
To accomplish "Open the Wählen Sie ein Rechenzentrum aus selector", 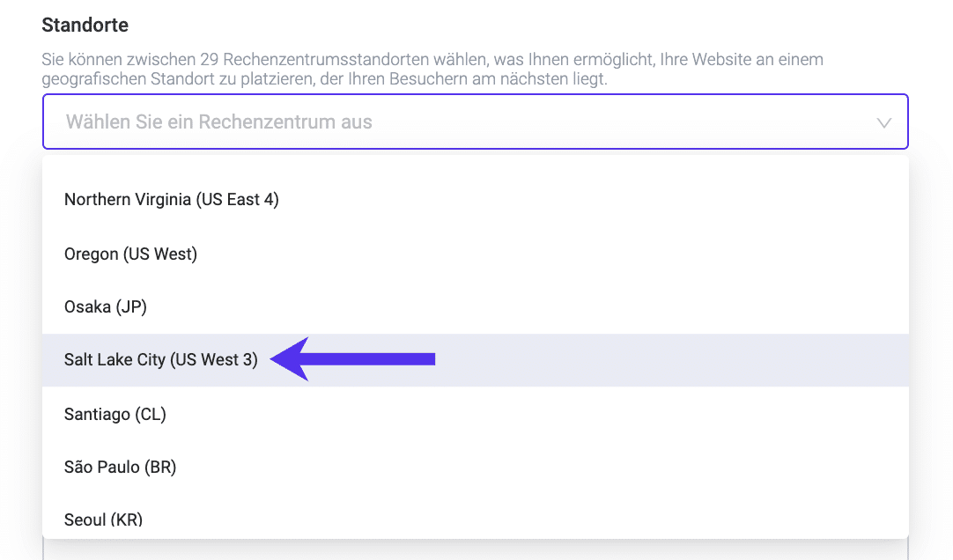I will coord(476,122).
